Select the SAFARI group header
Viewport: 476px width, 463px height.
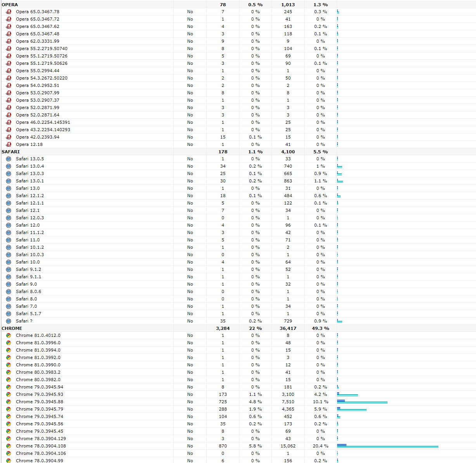pos(11,152)
